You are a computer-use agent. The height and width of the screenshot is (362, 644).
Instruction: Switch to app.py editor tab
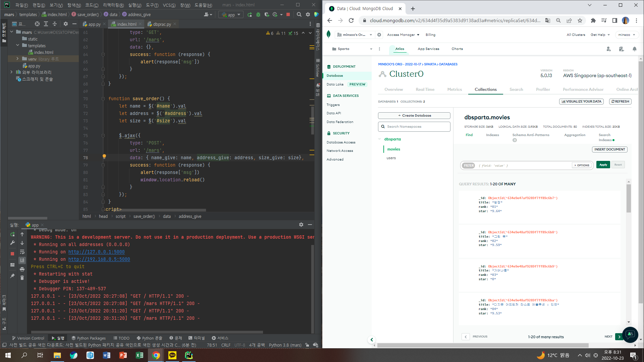[x=94, y=24]
